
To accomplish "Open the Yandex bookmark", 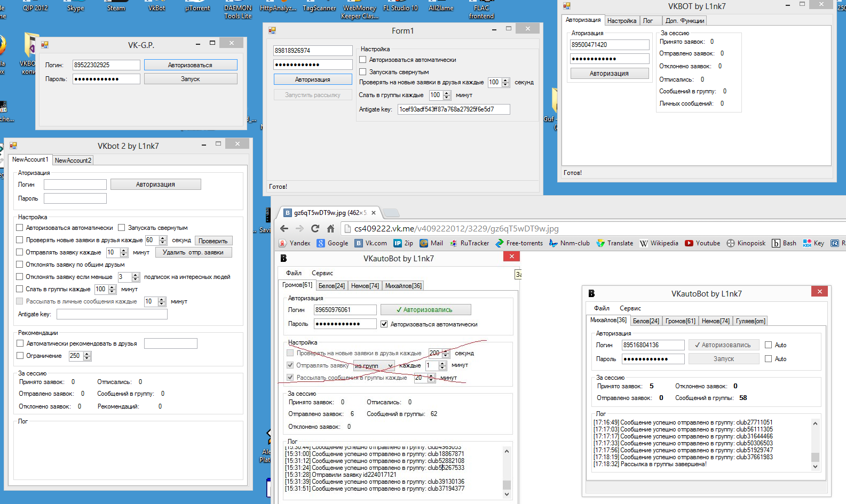I will 294,243.
